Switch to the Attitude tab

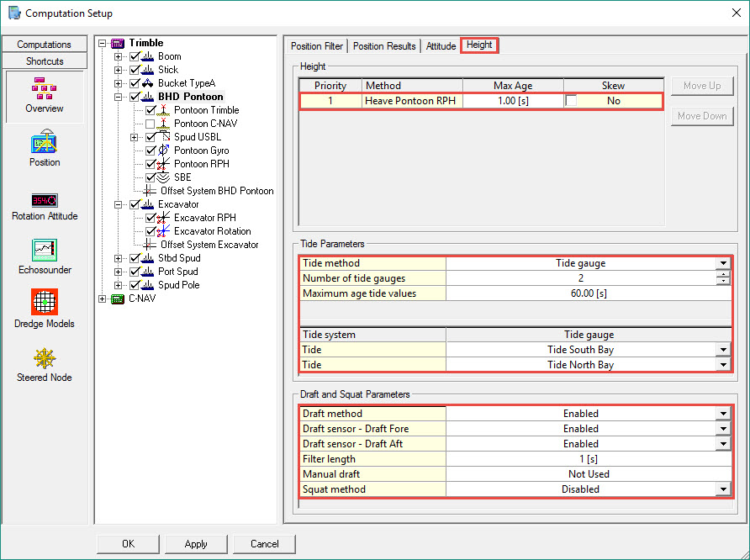441,46
